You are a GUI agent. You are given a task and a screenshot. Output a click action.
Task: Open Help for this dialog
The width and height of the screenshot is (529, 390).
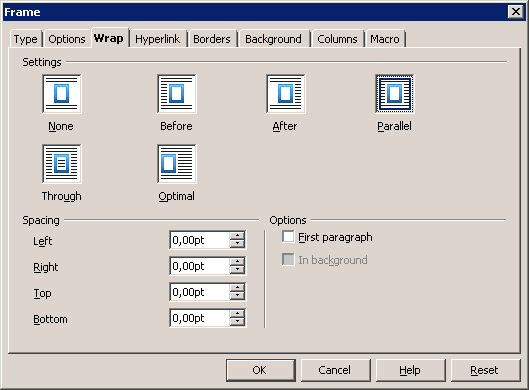pyautogui.click(x=410, y=370)
